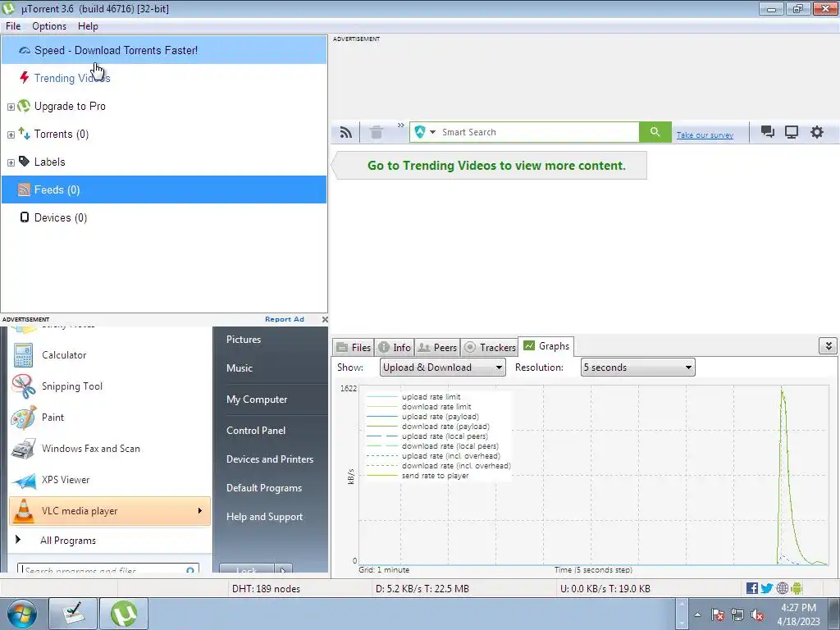Open Help and Support

tap(264, 517)
